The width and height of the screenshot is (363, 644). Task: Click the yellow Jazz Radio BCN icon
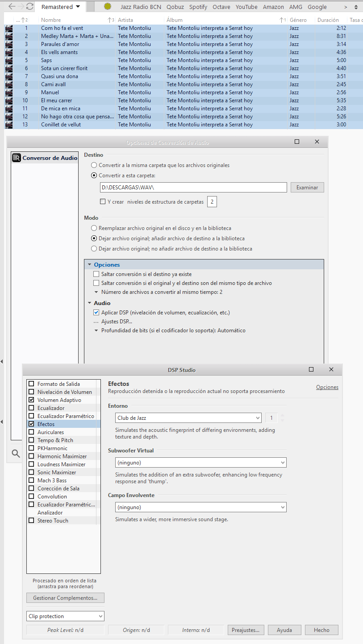click(108, 7)
